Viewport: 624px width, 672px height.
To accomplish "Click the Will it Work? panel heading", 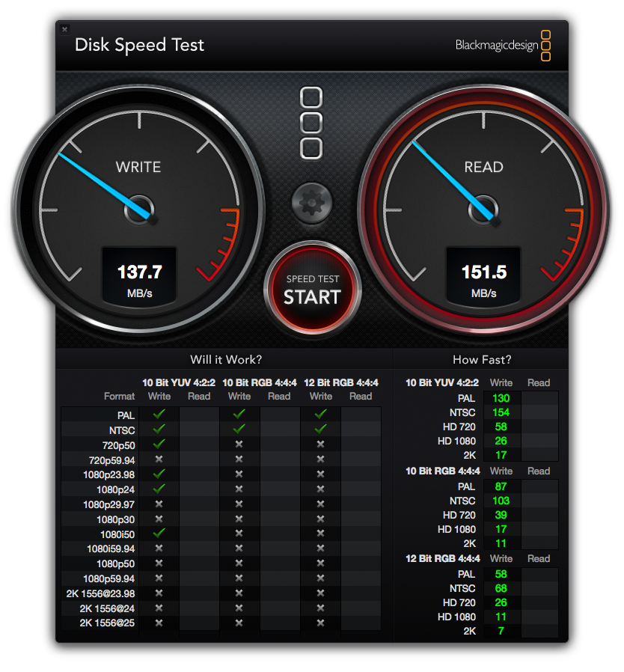I will pyautogui.click(x=226, y=360).
